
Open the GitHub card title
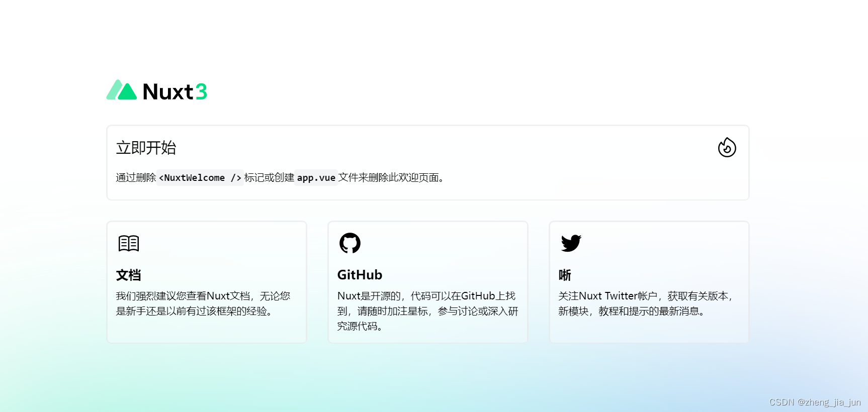coord(360,275)
